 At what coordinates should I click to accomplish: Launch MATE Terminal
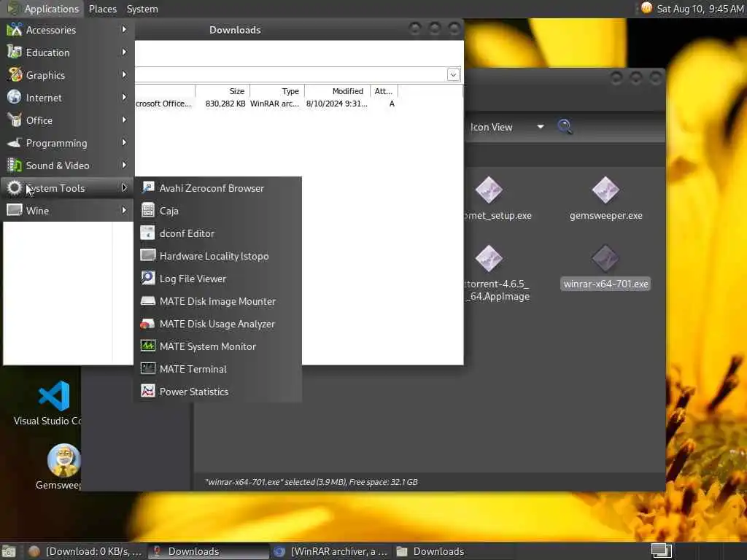217,369
